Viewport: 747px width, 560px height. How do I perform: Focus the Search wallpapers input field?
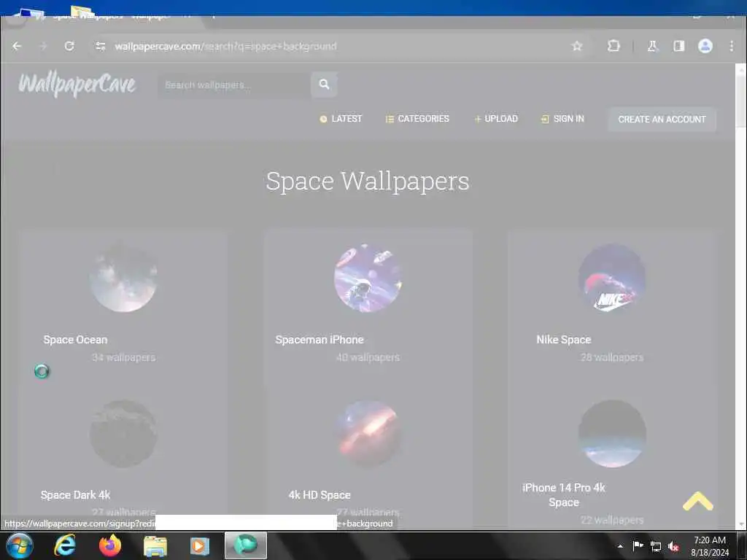point(234,85)
